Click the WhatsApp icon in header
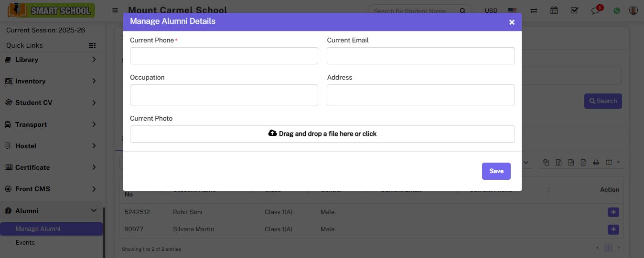This screenshot has height=258, width=644. [x=617, y=10]
